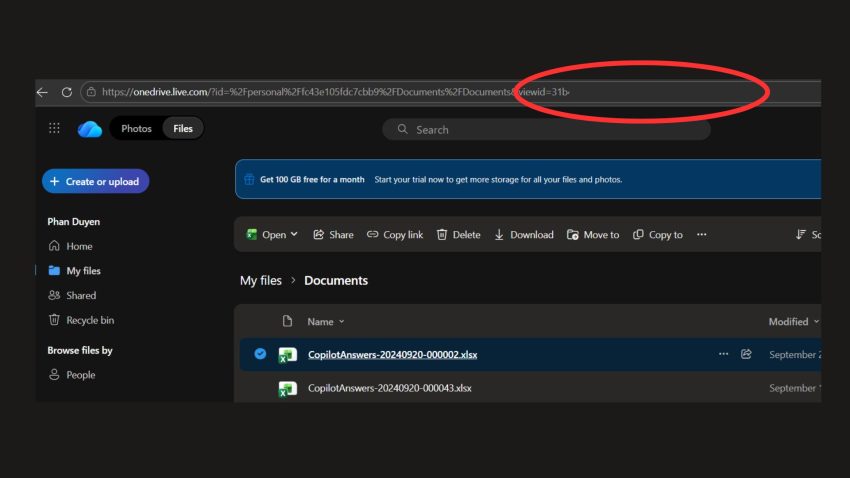850x478 pixels.
Task: Open Recycle bin in the sidebar
Action: coord(81,320)
